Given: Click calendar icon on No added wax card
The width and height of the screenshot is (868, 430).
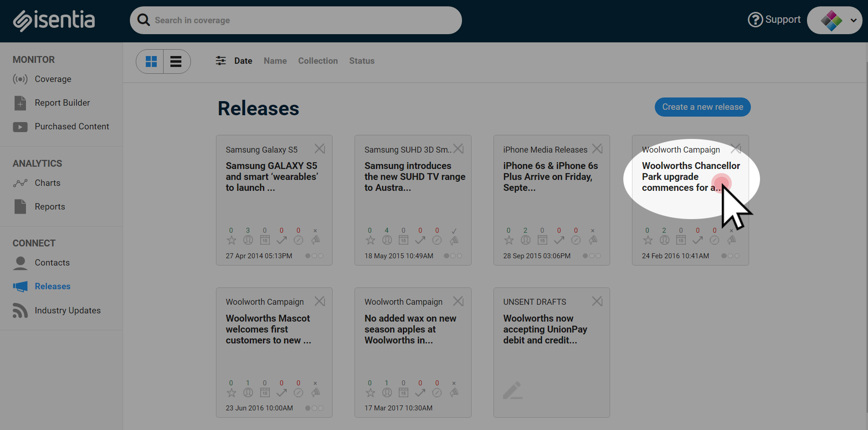Looking at the screenshot, I should (403, 393).
